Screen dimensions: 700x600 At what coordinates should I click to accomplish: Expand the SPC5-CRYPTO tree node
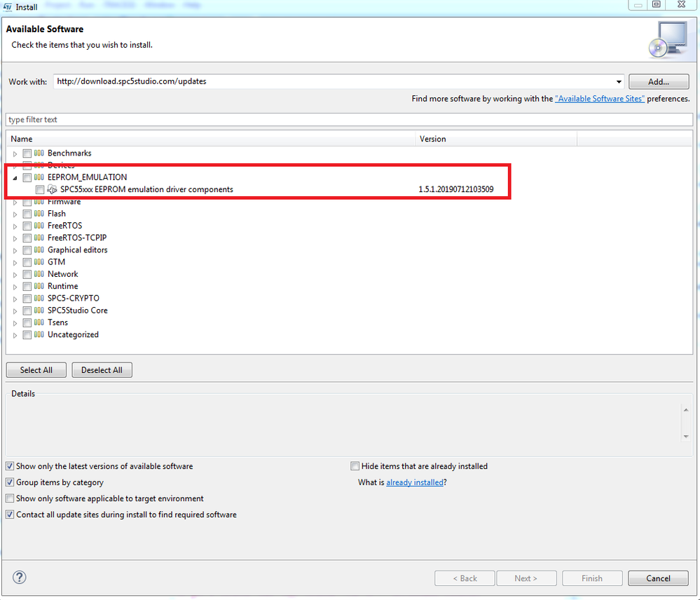pos(15,299)
